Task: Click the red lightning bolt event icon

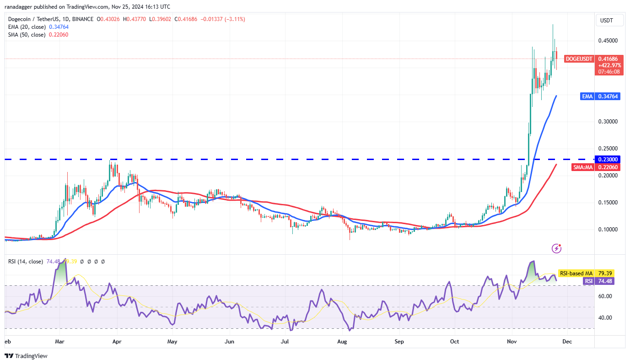Action: point(557,248)
